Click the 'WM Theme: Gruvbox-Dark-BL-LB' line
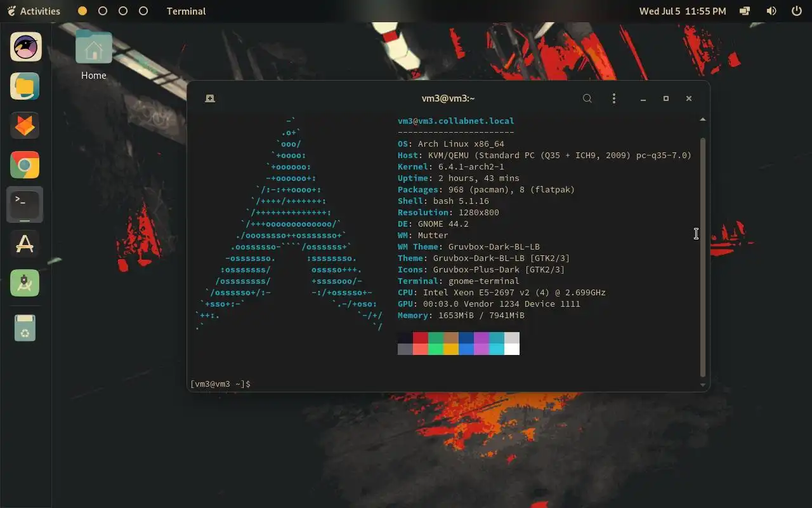Viewport: 812px width, 508px height. (x=469, y=246)
